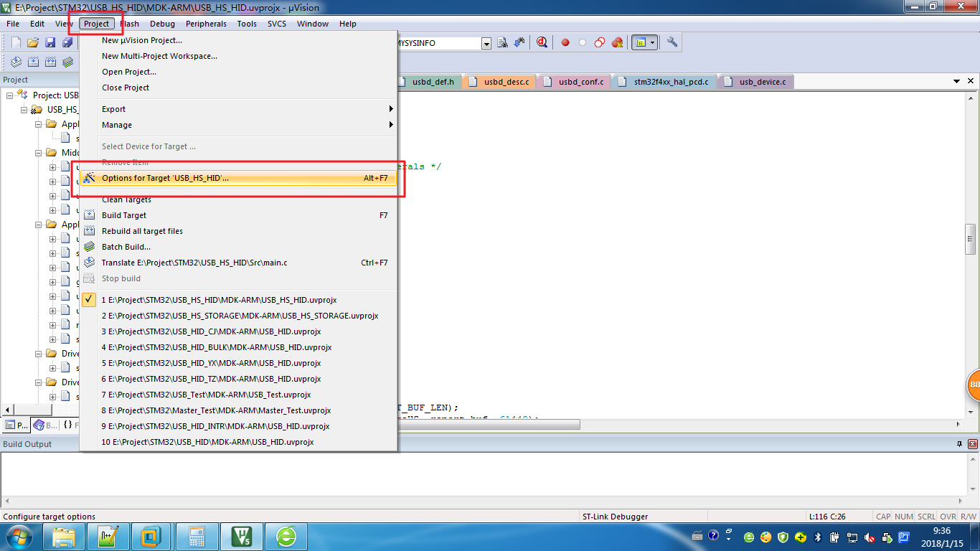The width and height of the screenshot is (980, 551).
Task: Close the Build Output panel
Action: click(971, 444)
